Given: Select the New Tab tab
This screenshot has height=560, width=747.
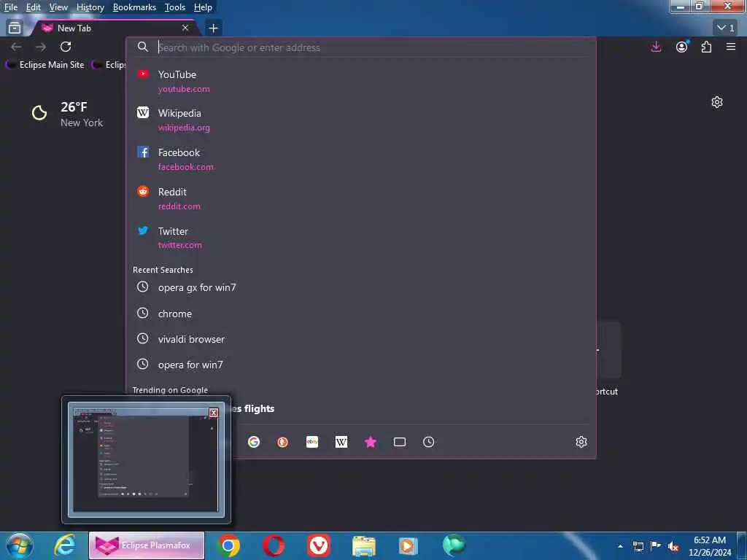Looking at the screenshot, I should [115, 28].
